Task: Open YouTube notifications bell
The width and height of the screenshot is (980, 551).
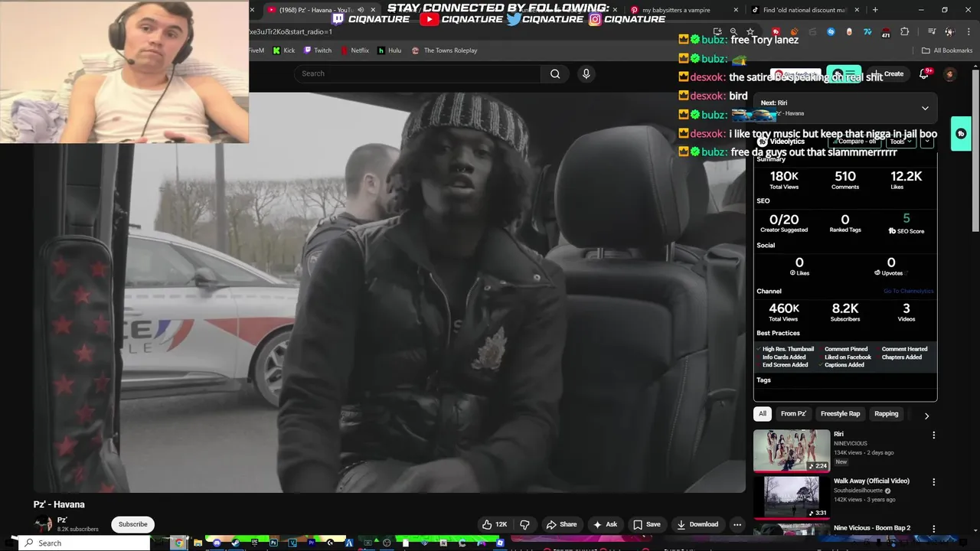Action: (x=924, y=73)
